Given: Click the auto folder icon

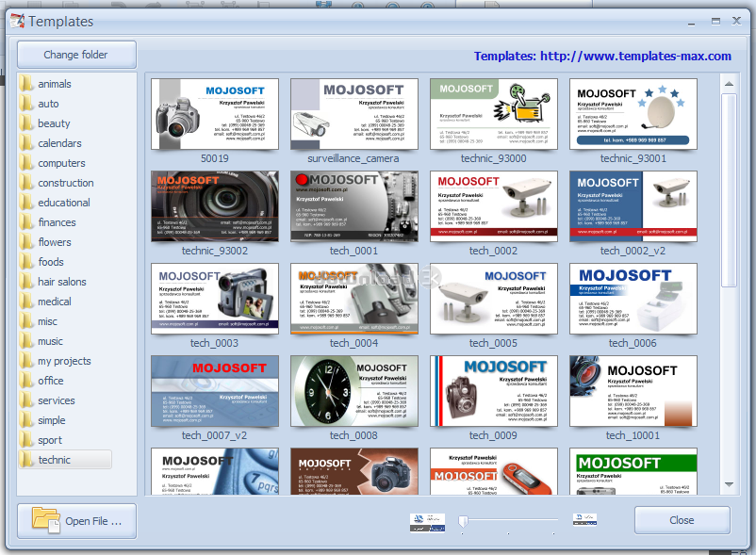Looking at the screenshot, I should click(x=26, y=104).
